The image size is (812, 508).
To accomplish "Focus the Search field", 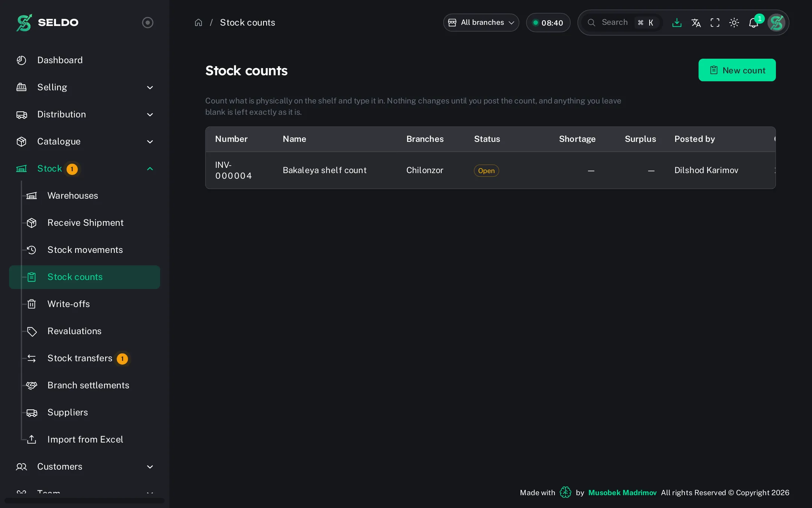I will (622, 23).
